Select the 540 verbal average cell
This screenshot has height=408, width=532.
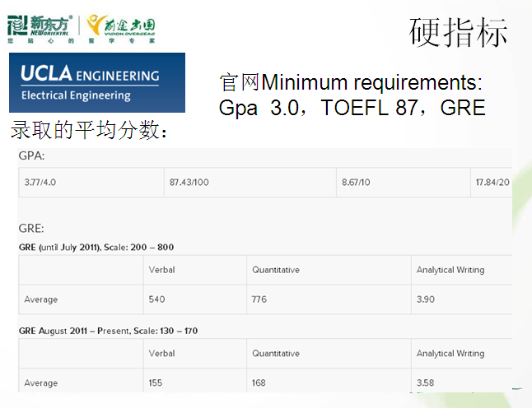point(195,299)
